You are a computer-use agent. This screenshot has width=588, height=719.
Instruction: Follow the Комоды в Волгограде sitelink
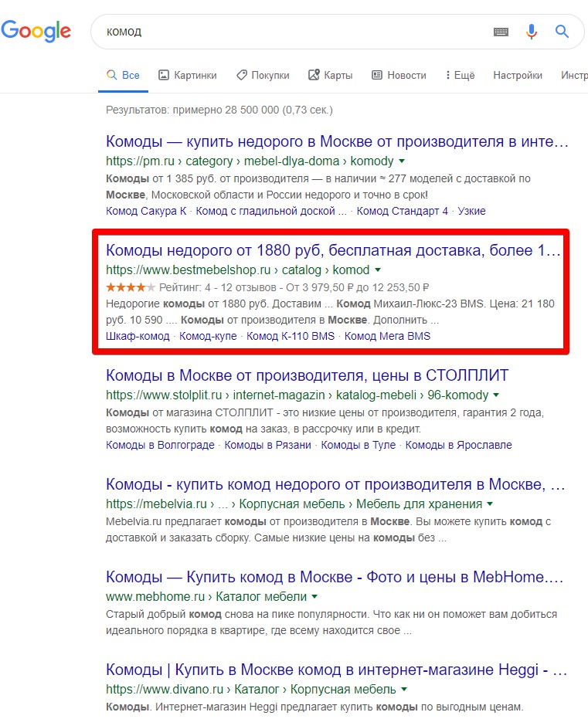[x=160, y=445]
